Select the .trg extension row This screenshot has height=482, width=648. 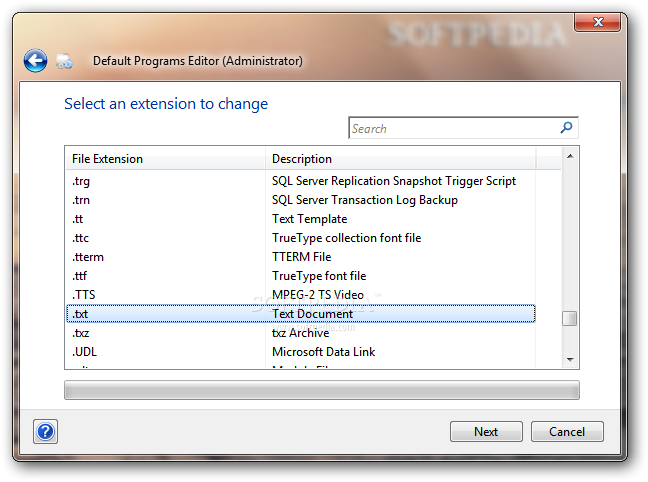click(300, 181)
